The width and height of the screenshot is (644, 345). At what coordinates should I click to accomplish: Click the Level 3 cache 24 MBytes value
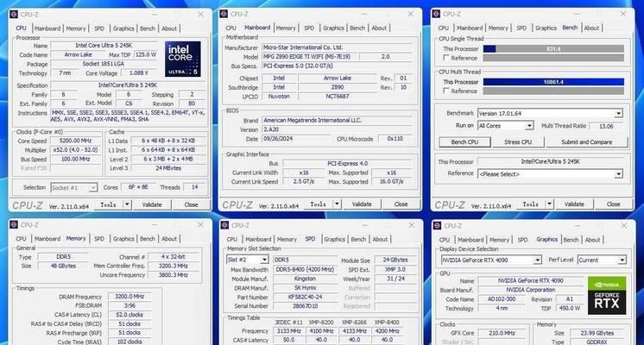(168, 168)
